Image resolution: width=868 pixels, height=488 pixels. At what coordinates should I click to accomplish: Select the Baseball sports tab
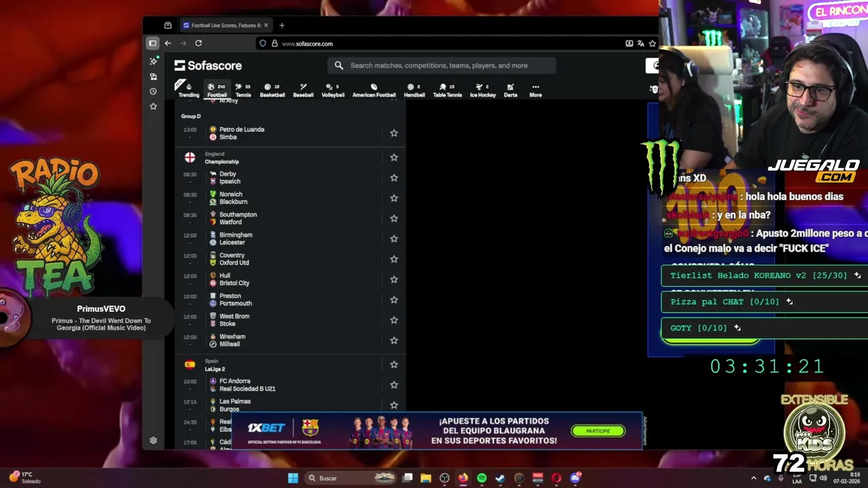303,90
